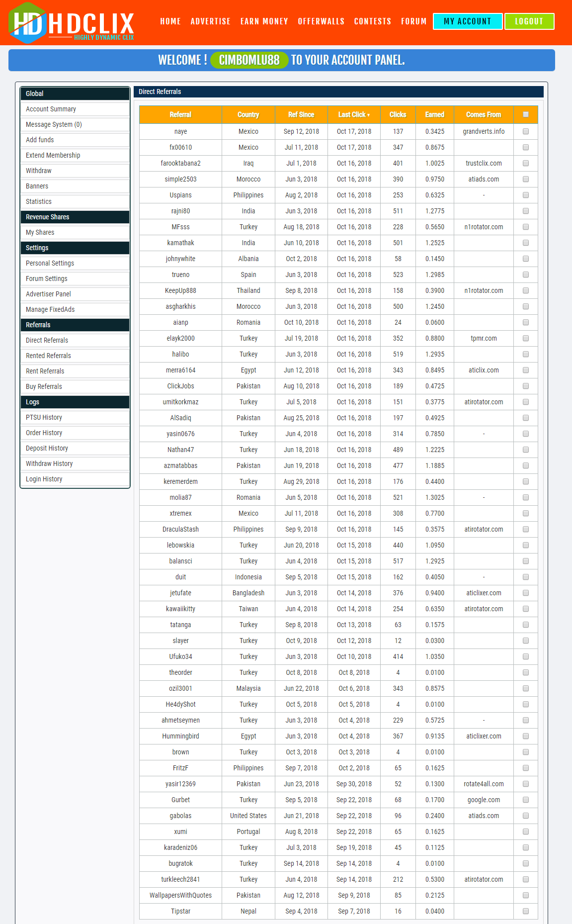
Task: Sort by Last Click column arrow
Action: 369,115
